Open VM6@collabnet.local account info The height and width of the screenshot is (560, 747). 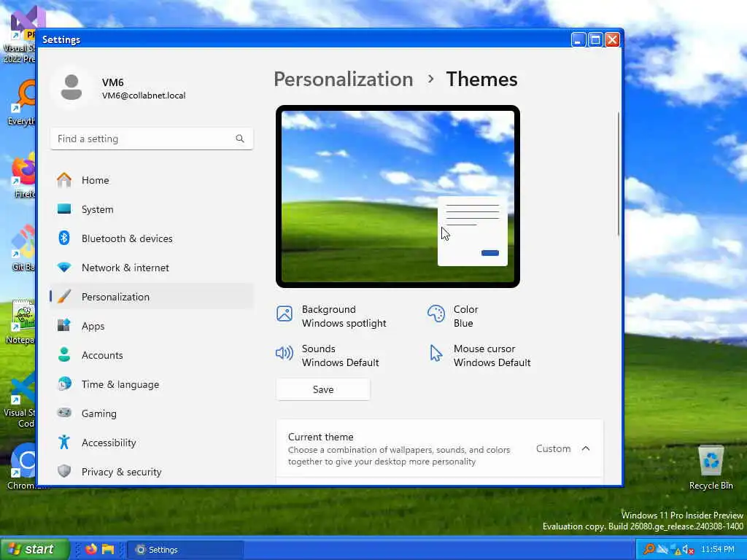(x=144, y=96)
